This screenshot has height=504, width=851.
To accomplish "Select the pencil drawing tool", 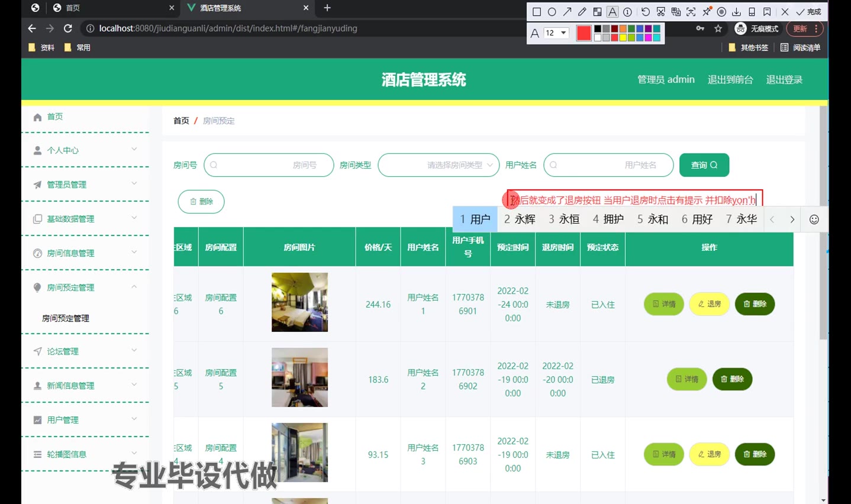I will coord(582,12).
